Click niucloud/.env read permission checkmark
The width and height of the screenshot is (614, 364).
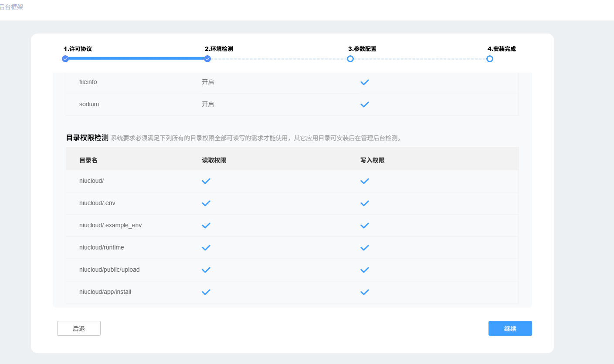click(206, 203)
